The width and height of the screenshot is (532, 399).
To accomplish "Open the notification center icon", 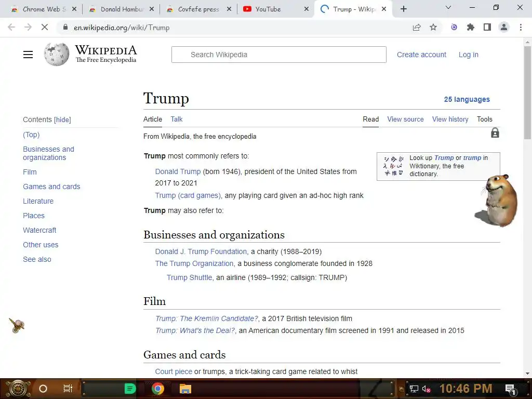I will click(x=510, y=389).
